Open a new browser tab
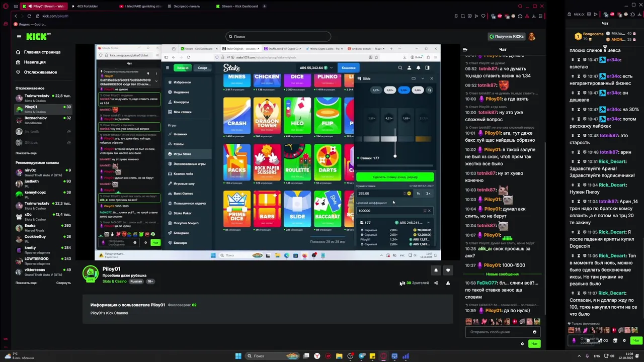Viewport: 644px width, 362px height. pos(265,6)
